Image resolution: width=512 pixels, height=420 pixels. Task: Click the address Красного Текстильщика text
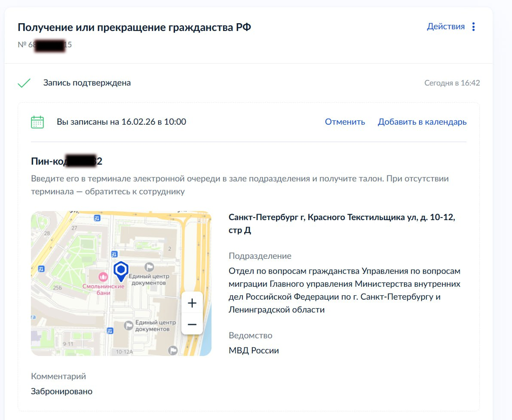[x=342, y=224]
